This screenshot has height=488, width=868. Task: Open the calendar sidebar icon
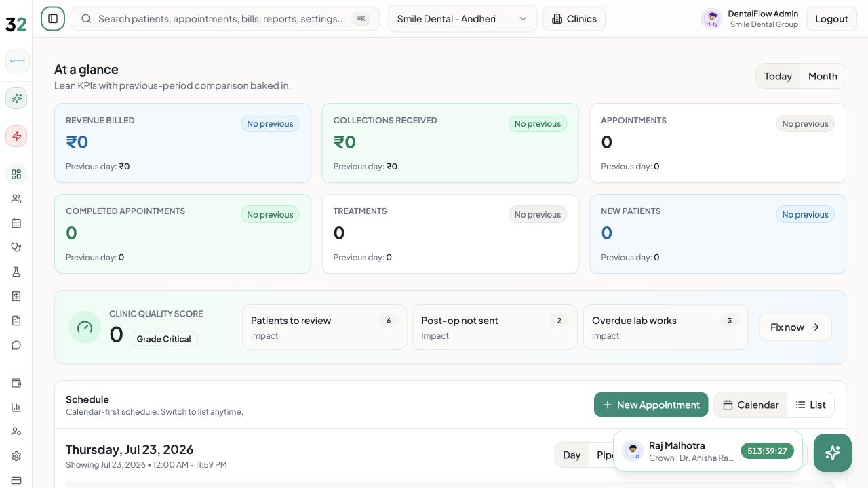pos(16,223)
